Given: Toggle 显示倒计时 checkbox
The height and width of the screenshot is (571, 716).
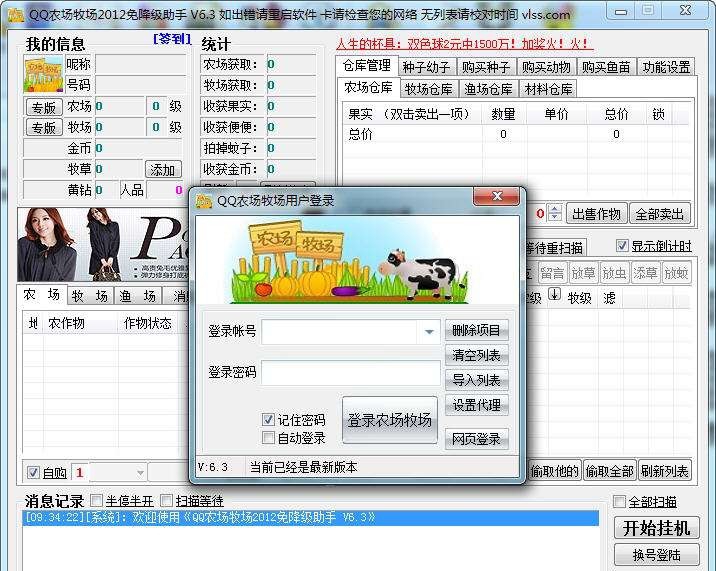Looking at the screenshot, I should pos(622,246).
